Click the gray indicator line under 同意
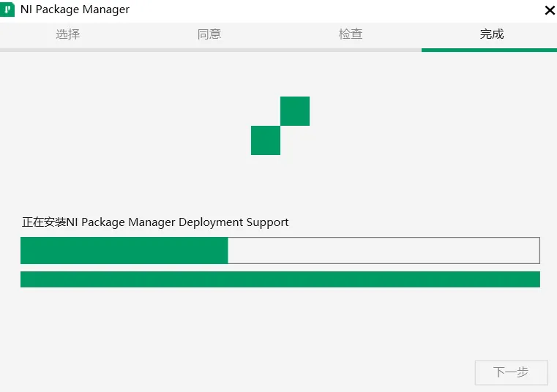 pyautogui.click(x=210, y=50)
